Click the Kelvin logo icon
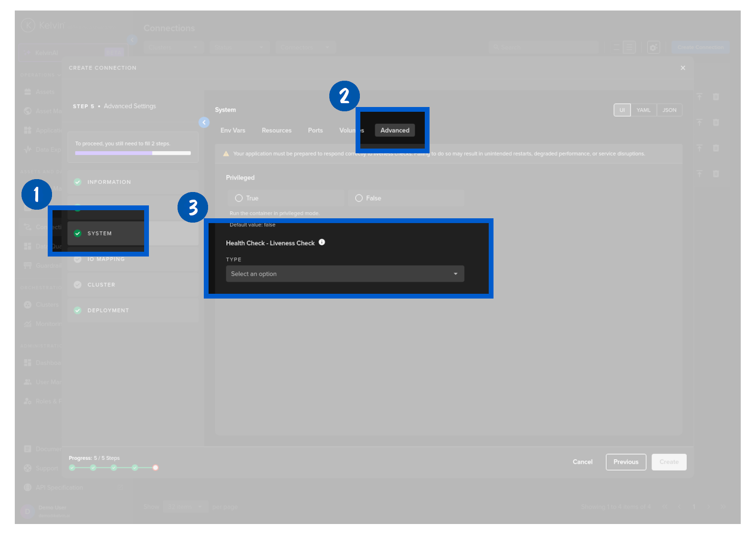 tap(28, 25)
